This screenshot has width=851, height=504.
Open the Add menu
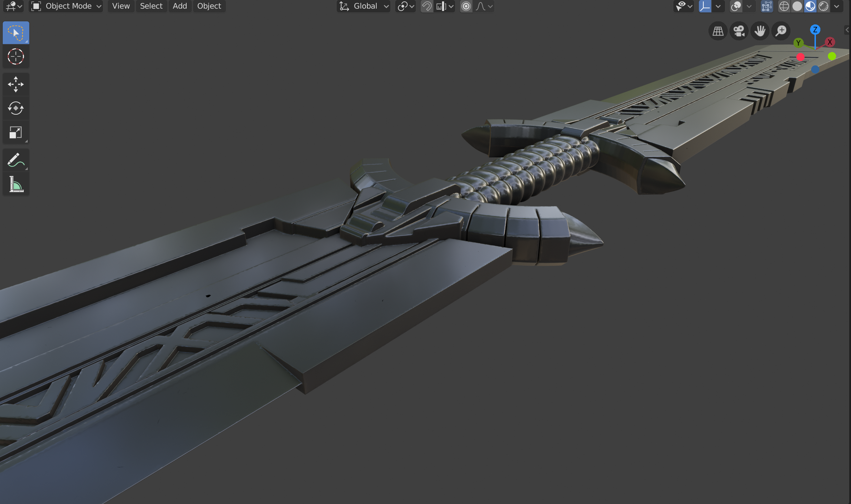[x=180, y=6]
